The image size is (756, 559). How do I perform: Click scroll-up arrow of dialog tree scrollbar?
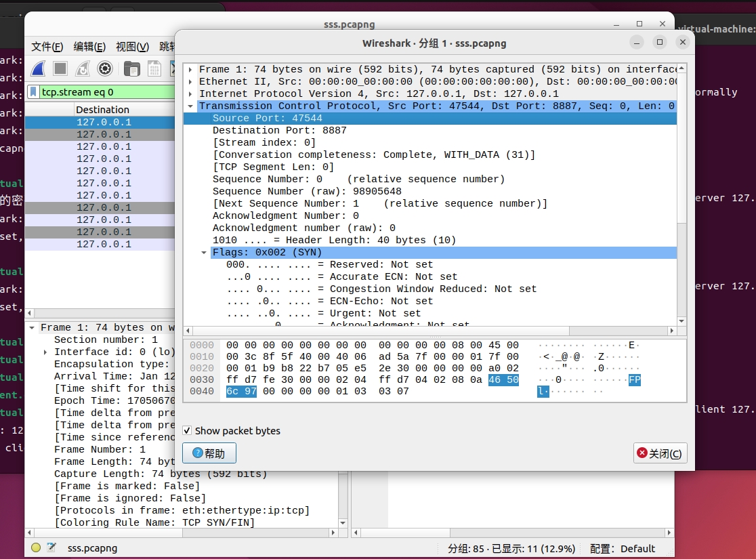[681, 68]
